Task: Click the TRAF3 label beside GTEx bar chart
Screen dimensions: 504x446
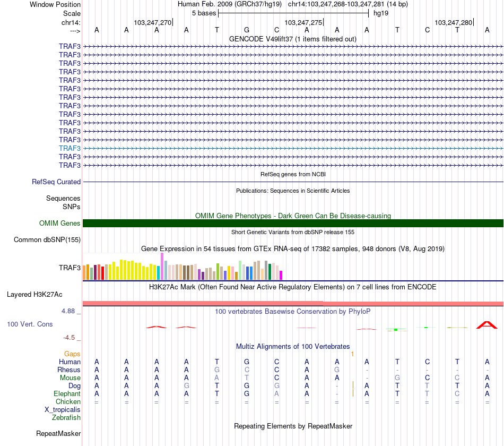Action: 69,268
